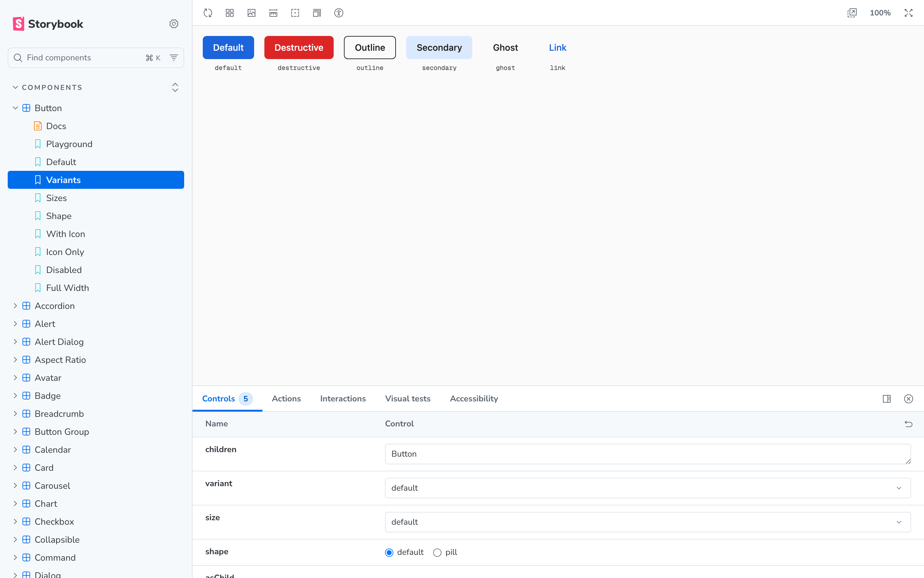Open the Full Width story

click(x=96, y=288)
